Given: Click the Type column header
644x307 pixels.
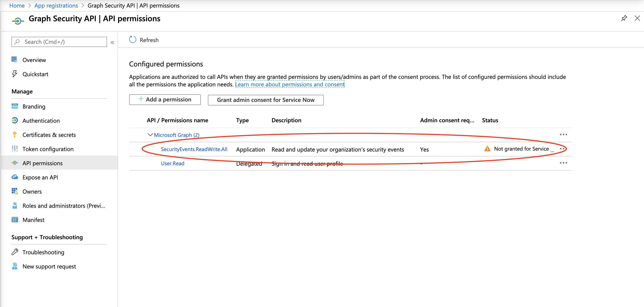Looking at the screenshot, I should (x=243, y=120).
